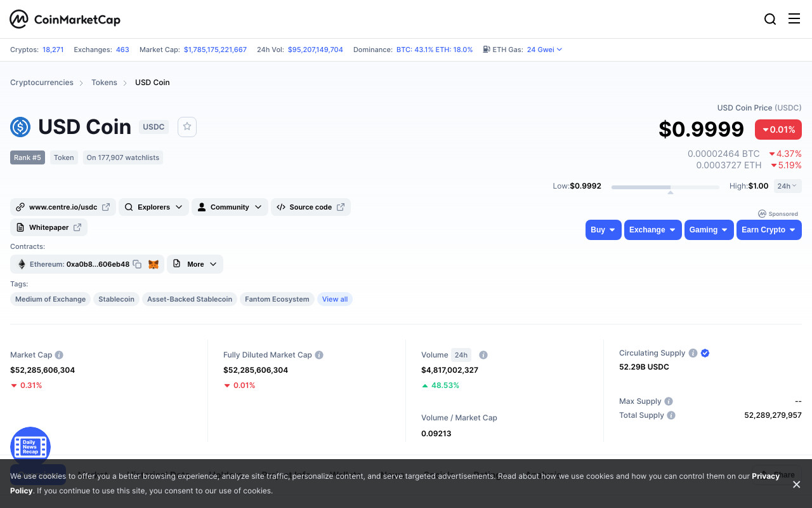812x508 pixels.
Task: Add USDC to MetaMask fox icon
Action: (x=153, y=264)
